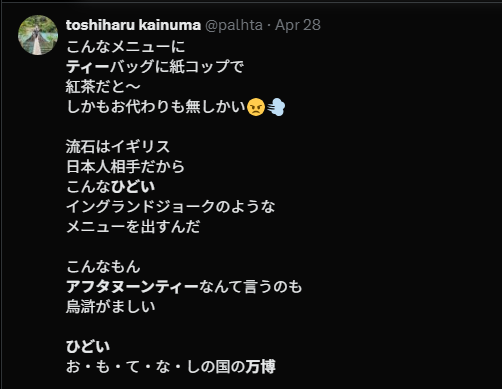
Task: Click the line 日本人相手だから
Action: (125, 167)
